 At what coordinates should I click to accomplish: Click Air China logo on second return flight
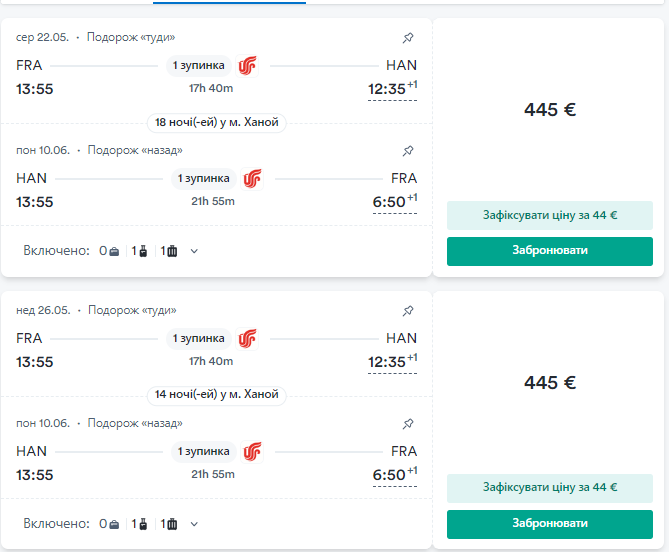pyautogui.click(x=253, y=452)
